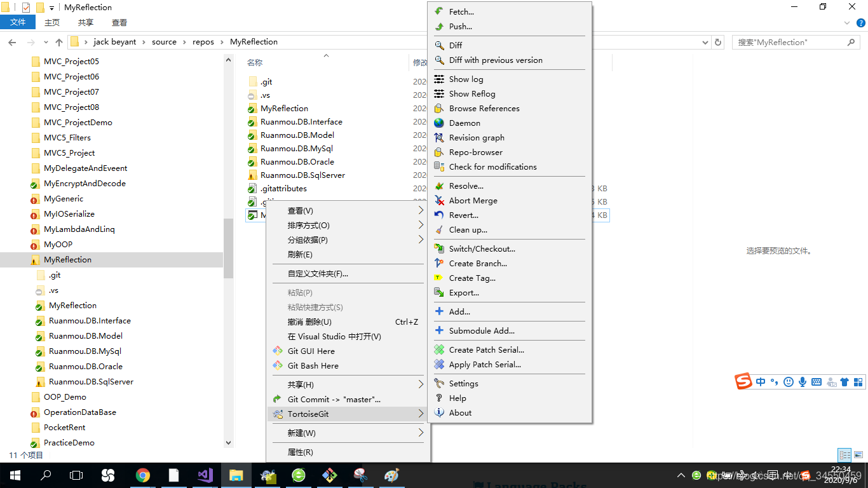
Task: Click the blue plus Add icon
Action: 439,311
